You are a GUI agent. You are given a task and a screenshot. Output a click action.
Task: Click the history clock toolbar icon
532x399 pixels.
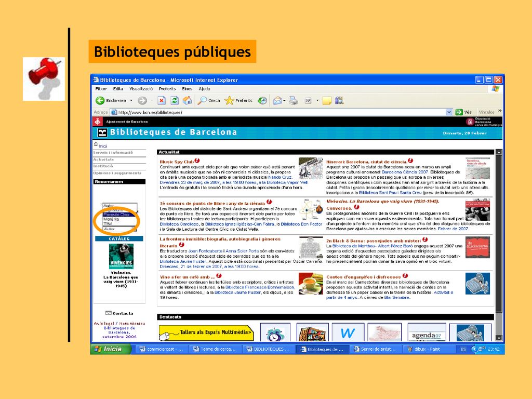[262, 100]
